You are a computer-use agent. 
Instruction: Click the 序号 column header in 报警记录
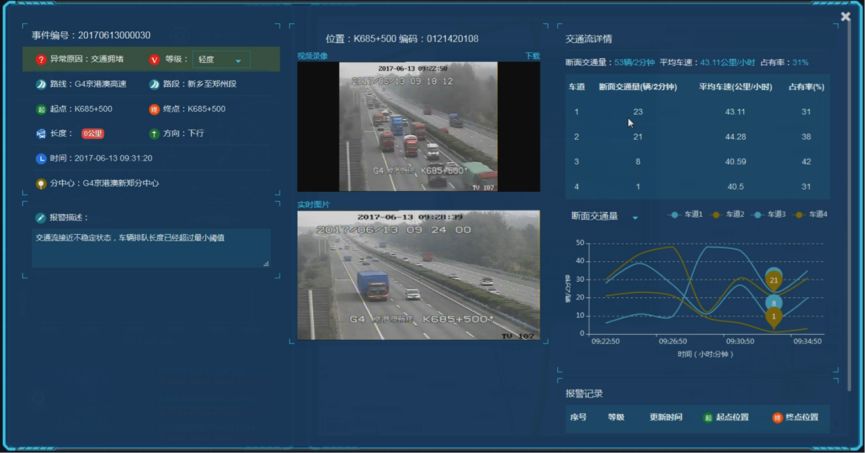pyautogui.click(x=578, y=418)
